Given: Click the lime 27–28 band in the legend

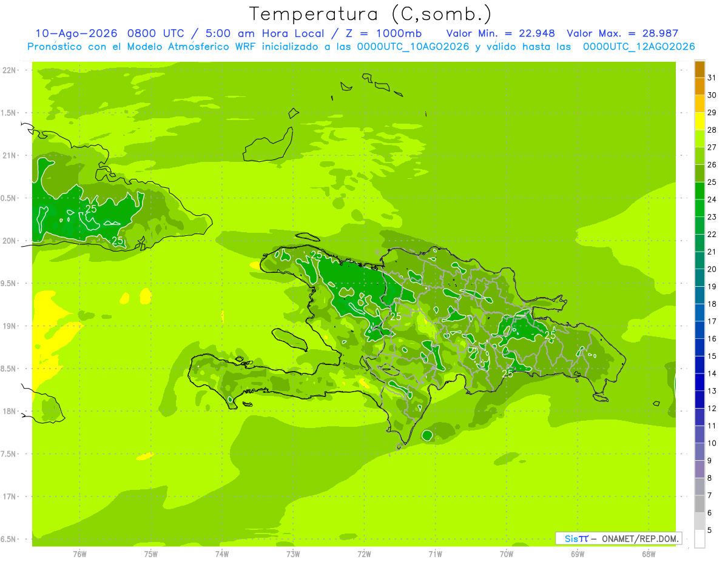Looking at the screenshot, I should (699, 139).
